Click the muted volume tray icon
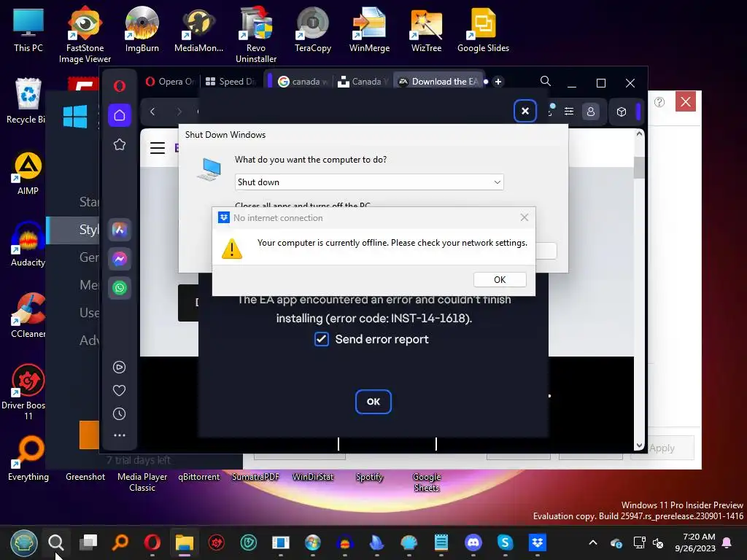 [x=658, y=542]
